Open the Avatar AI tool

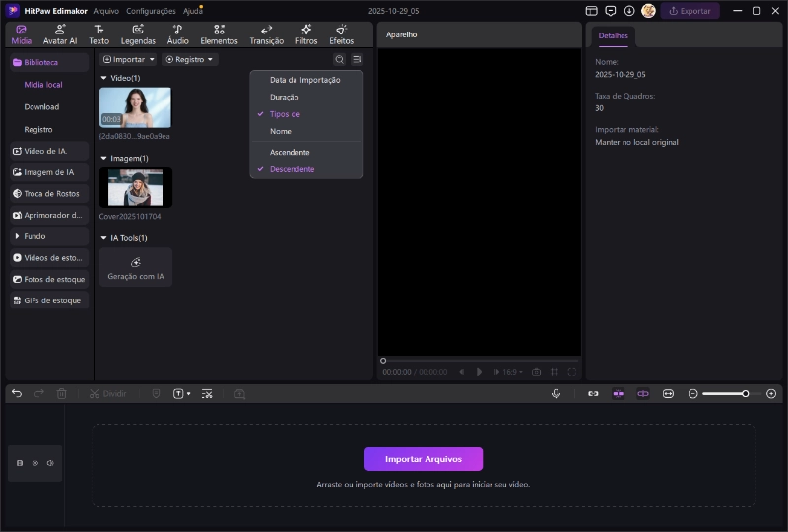(60, 34)
